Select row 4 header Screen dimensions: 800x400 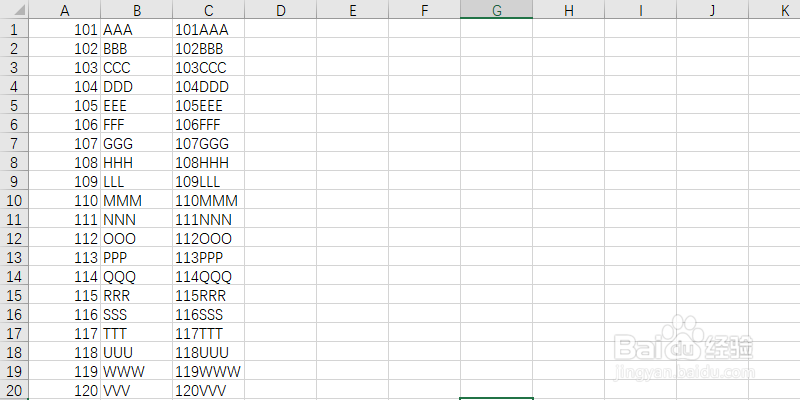click(14, 85)
